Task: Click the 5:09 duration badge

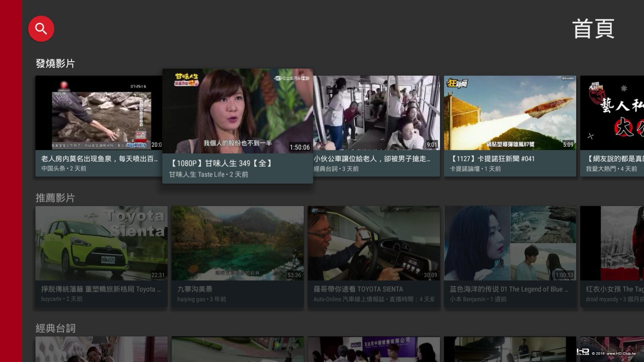Action: click(568, 144)
